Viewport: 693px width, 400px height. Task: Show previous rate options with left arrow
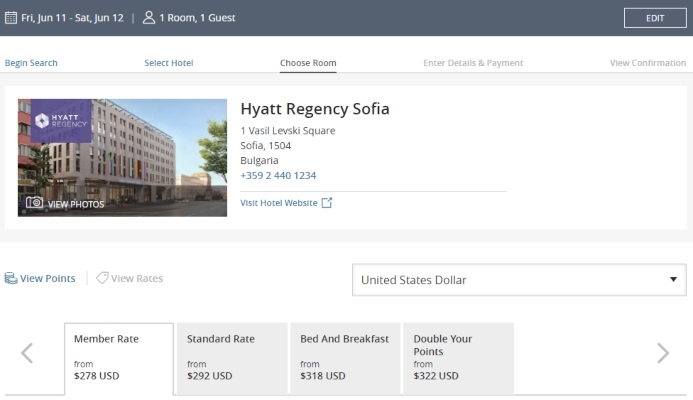27,353
